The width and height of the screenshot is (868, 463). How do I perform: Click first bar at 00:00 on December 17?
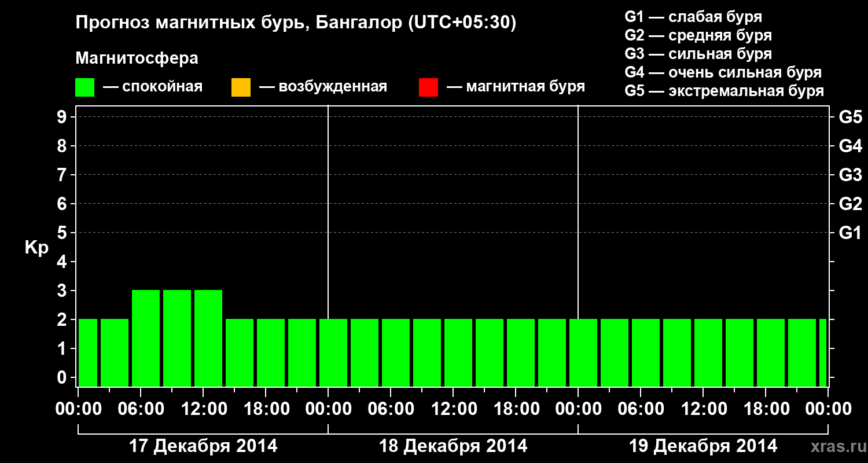click(88, 352)
